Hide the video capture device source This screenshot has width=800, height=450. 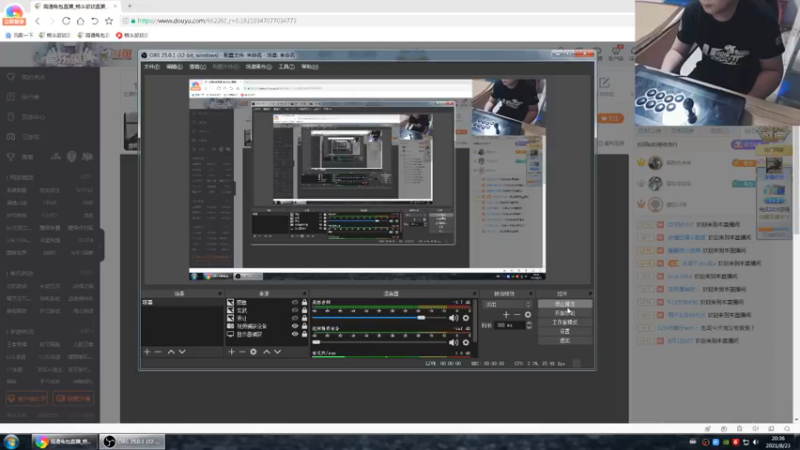[295, 326]
